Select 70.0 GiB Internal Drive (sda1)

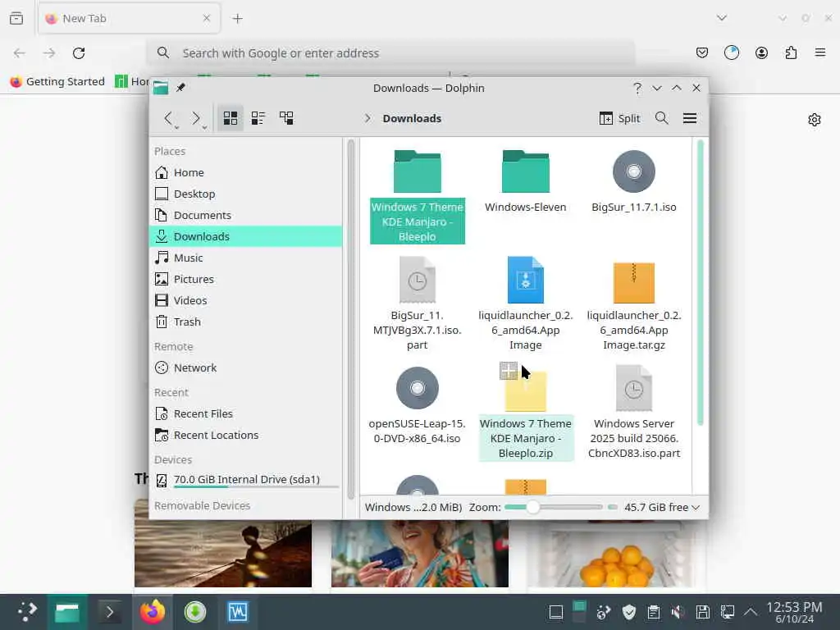(246, 479)
